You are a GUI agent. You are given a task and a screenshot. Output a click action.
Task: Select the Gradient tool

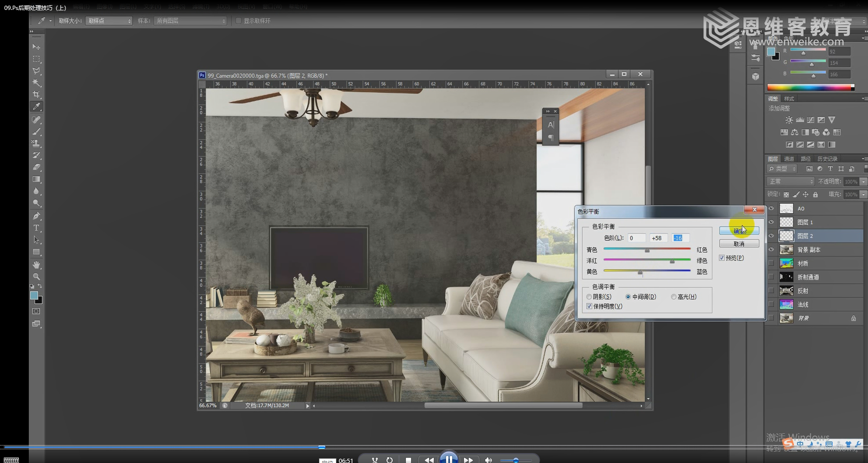pos(36,179)
